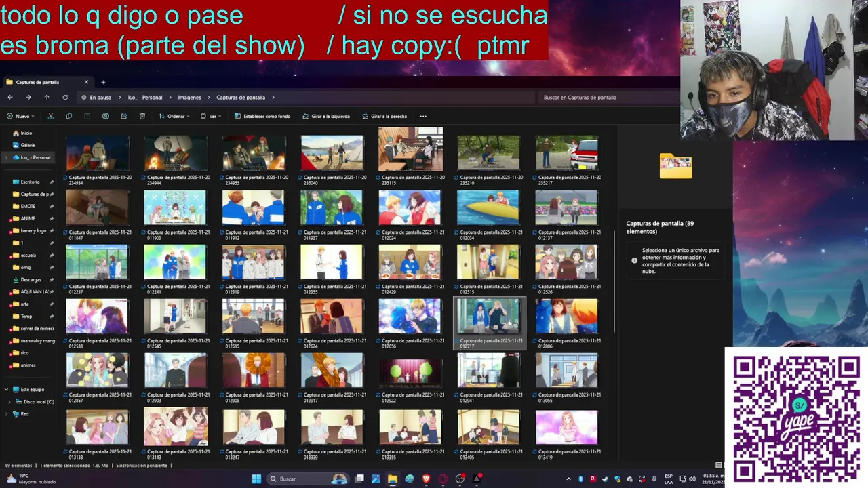This screenshot has width=868, height=488.
Task: Expand the k.o_ - Personal tree node
Action: point(6,157)
